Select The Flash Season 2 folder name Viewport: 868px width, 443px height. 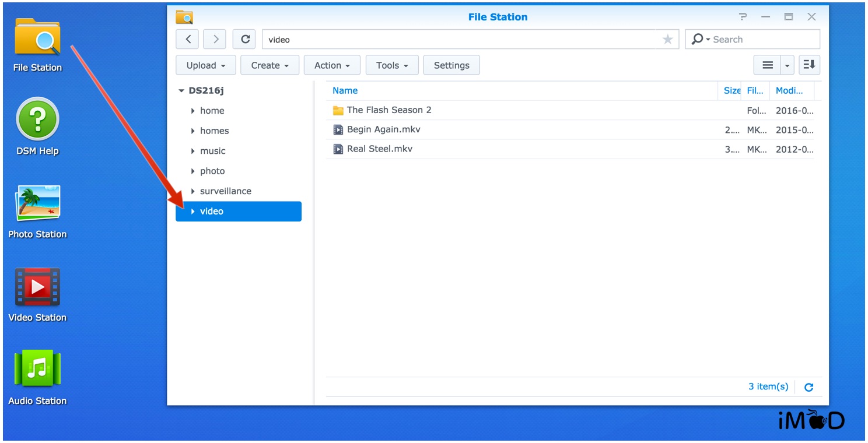389,110
